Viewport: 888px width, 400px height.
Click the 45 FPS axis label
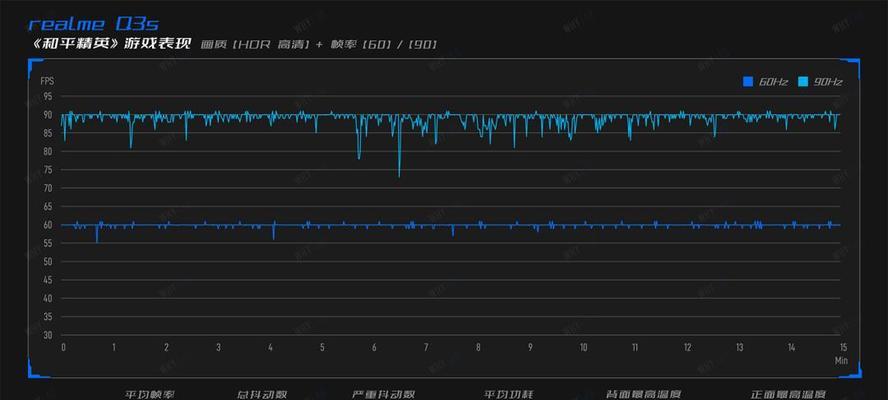[x=48, y=280]
